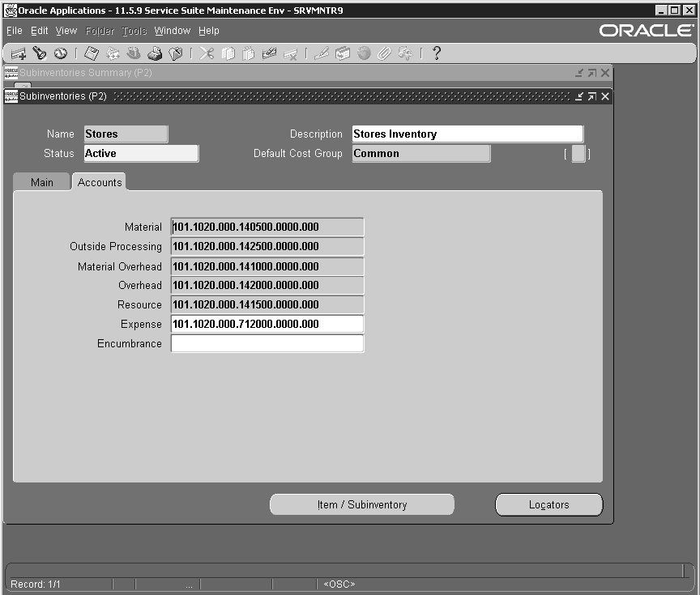700x595 pixels.
Task: Click the Edit Field pencil icon
Action: [322, 53]
